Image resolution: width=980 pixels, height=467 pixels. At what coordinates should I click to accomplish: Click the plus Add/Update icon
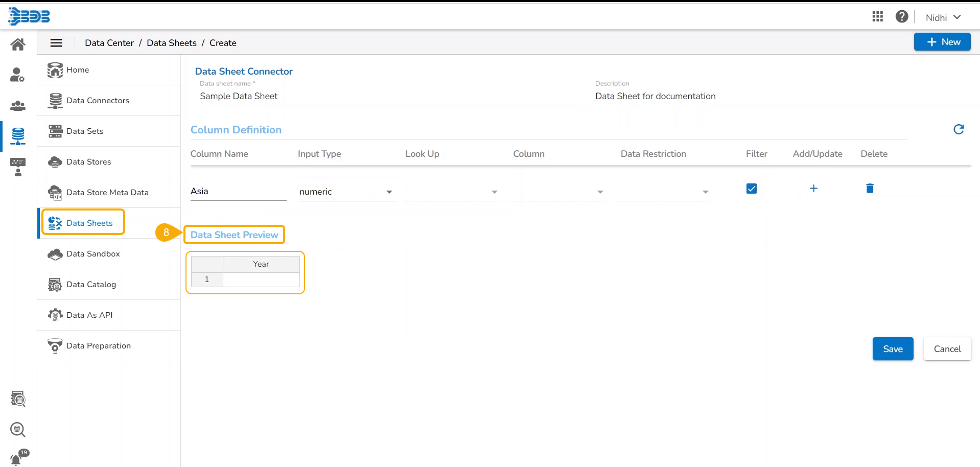tap(813, 189)
